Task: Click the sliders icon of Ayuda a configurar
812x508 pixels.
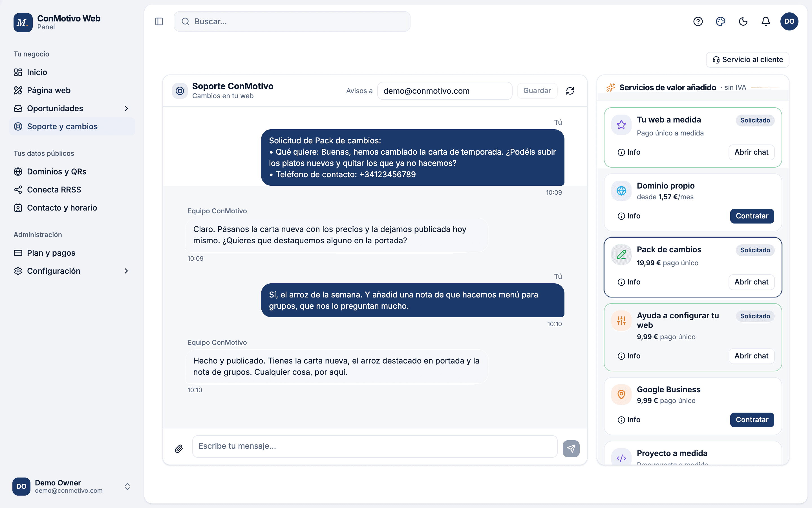Action: point(621,321)
